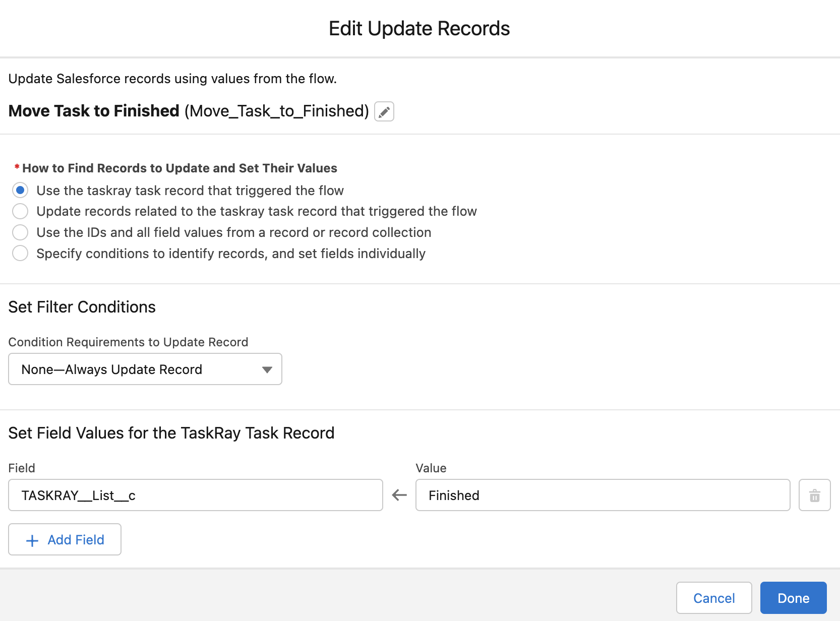840x621 pixels.
Task: Click the Done button
Action: pos(793,598)
